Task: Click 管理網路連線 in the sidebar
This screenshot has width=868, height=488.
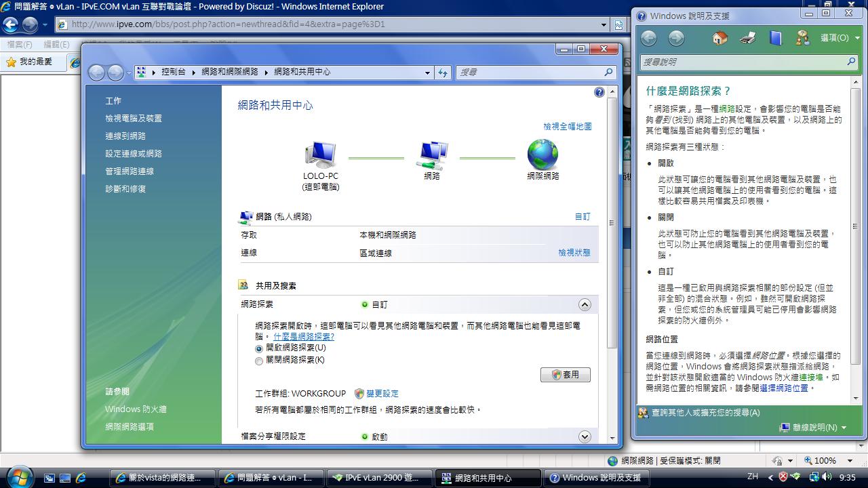Action: point(130,171)
